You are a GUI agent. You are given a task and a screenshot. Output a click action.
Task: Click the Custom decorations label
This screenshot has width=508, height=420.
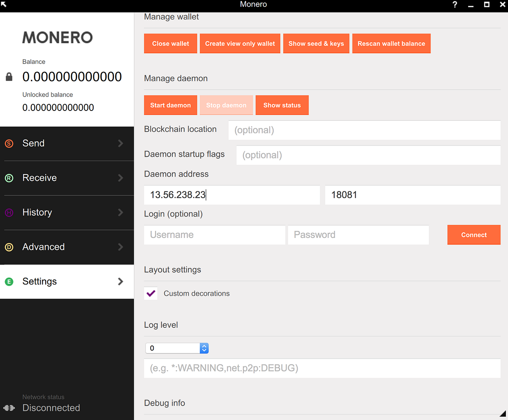click(x=197, y=293)
